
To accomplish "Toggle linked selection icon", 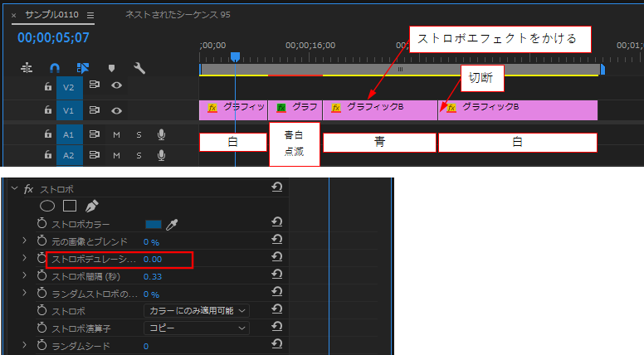I will click(82, 68).
